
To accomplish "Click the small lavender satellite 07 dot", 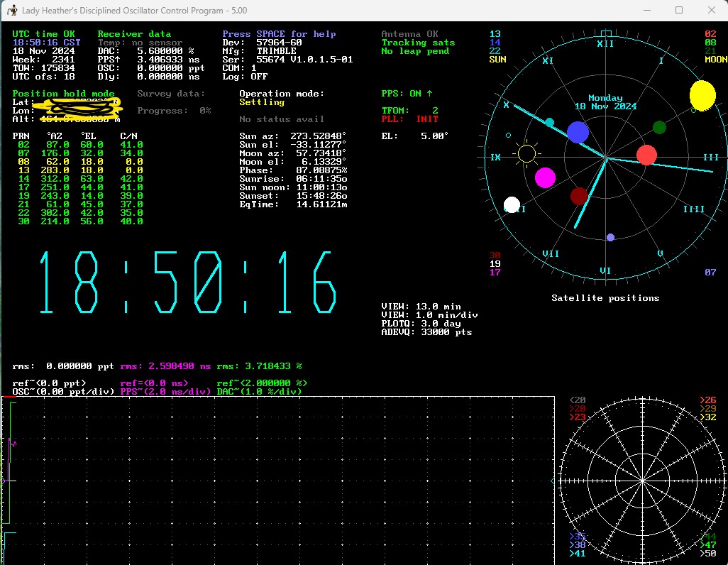I will coord(610,237).
